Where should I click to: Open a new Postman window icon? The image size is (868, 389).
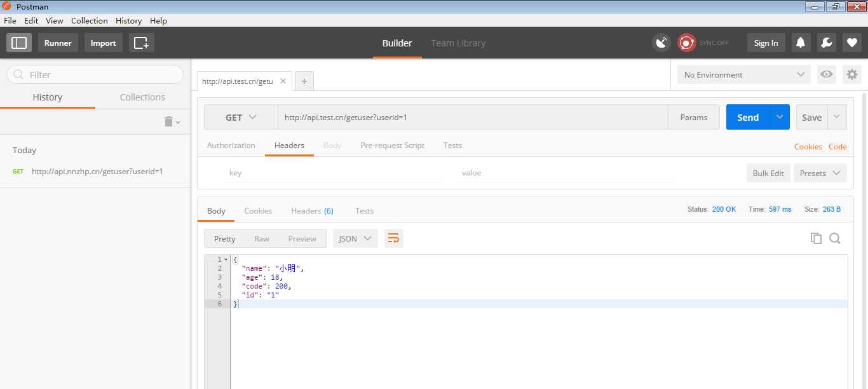[141, 43]
